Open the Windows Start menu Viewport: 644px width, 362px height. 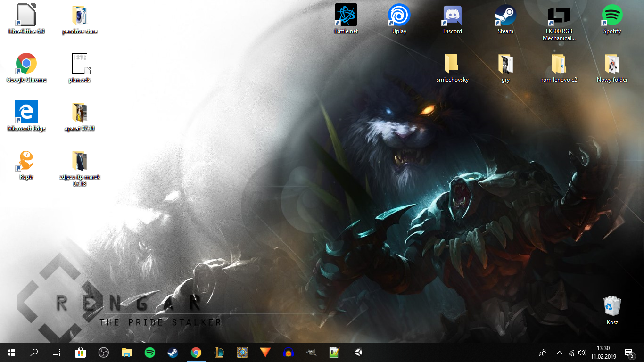[11, 352]
